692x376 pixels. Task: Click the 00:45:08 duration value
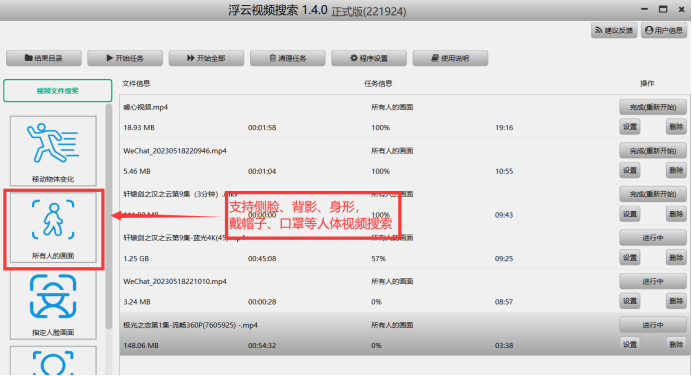point(262,259)
